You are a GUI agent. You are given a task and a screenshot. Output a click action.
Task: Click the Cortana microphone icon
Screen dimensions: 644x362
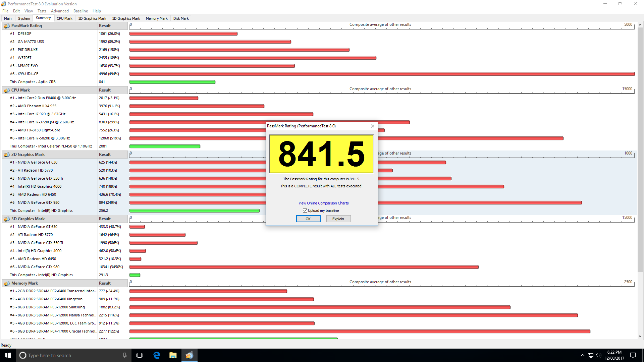click(x=124, y=355)
